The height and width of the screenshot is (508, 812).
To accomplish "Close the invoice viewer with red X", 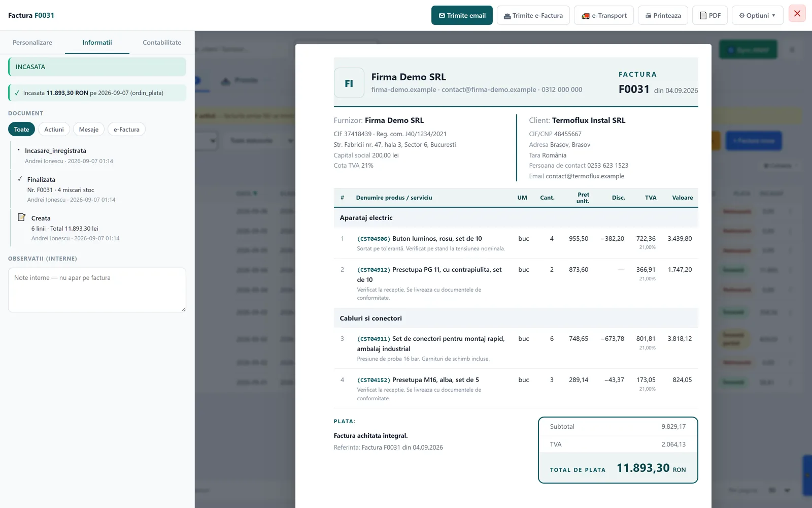I will (797, 14).
